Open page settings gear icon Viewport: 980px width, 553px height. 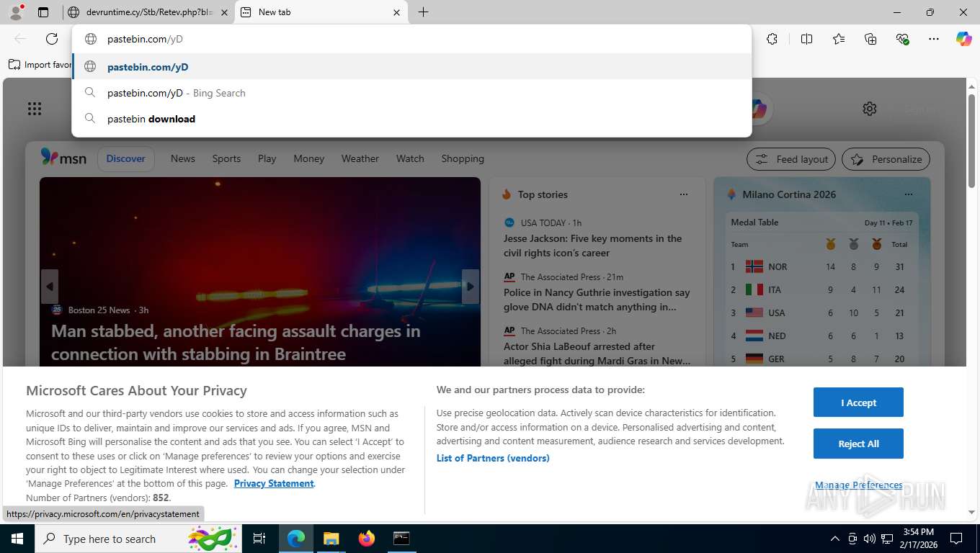(870, 109)
